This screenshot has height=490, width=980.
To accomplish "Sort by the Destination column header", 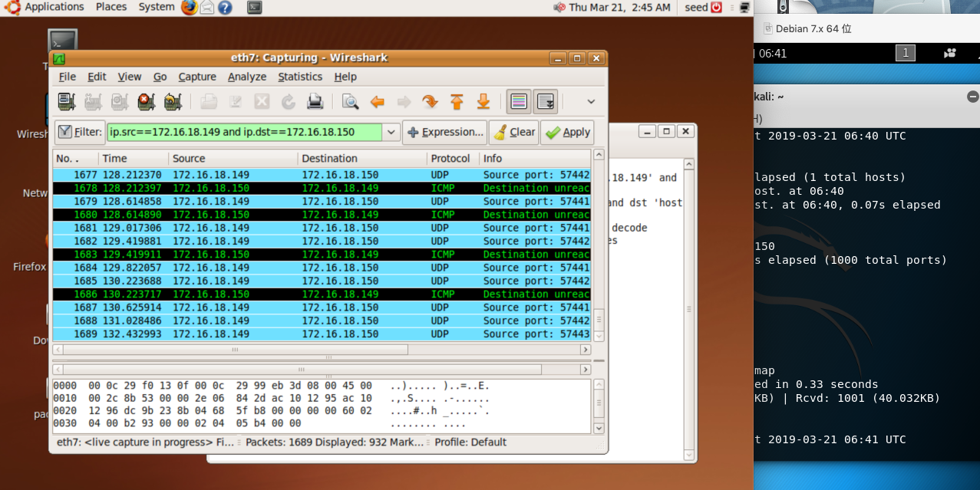I will click(362, 159).
